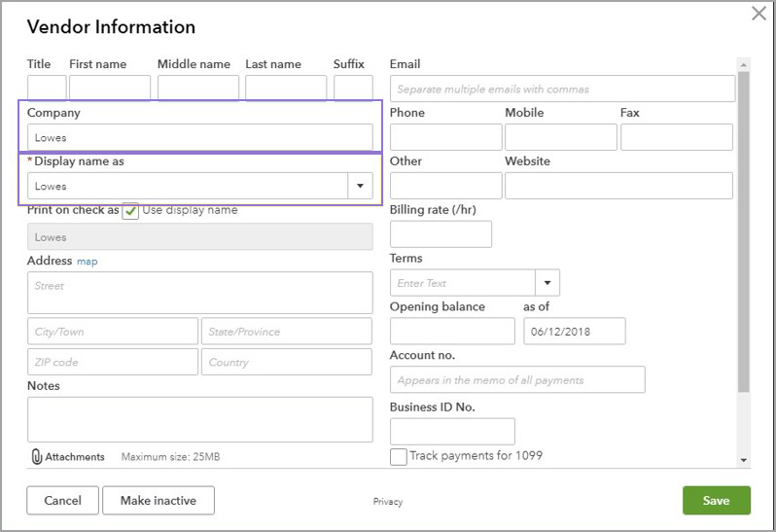Screen dimensions: 776x532
Task: Focus the Website field
Action: pos(618,186)
